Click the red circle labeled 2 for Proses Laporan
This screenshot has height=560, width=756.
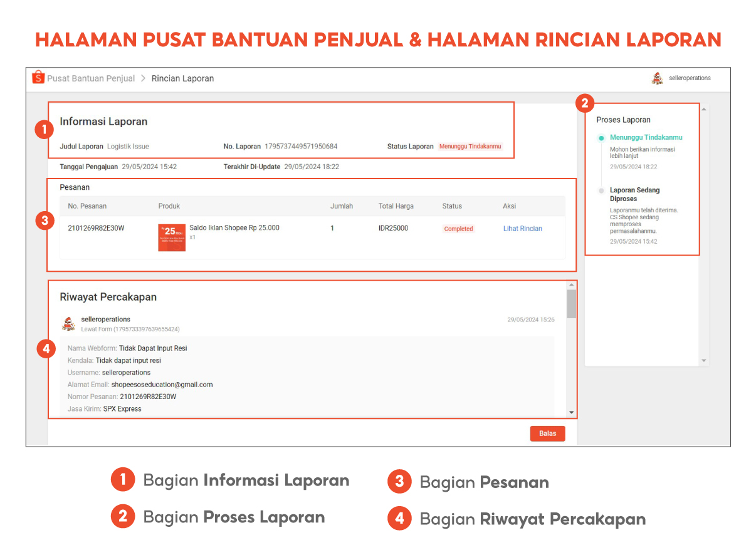(x=585, y=102)
